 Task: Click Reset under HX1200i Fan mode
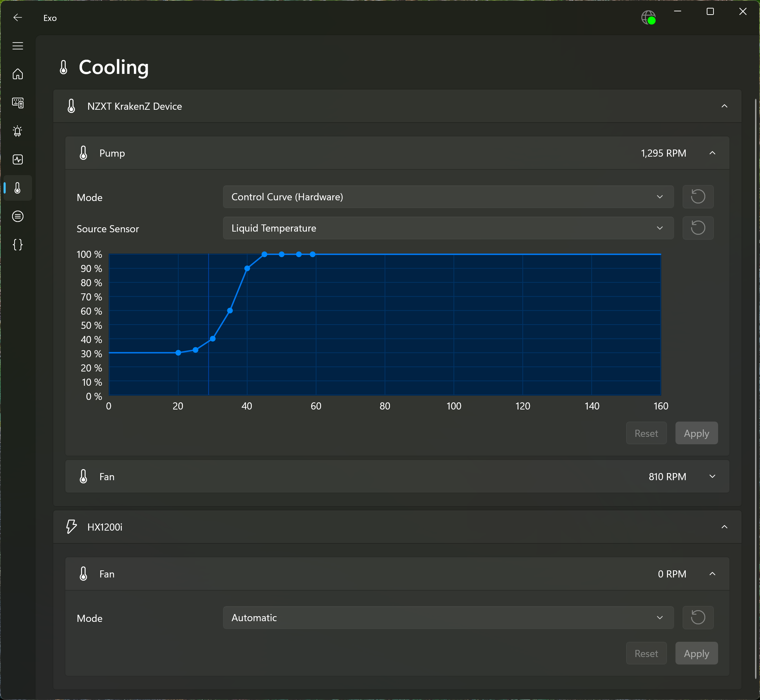[646, 653]
